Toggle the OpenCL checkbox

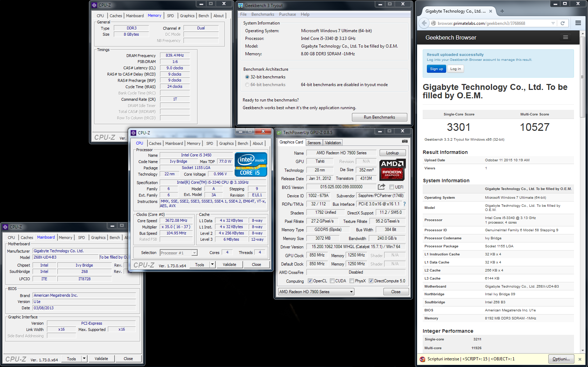tap(310, 281)
